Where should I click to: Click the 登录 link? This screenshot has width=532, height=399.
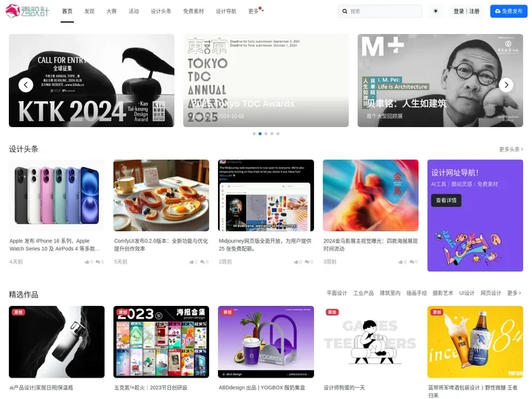click(x=459, y=11)
